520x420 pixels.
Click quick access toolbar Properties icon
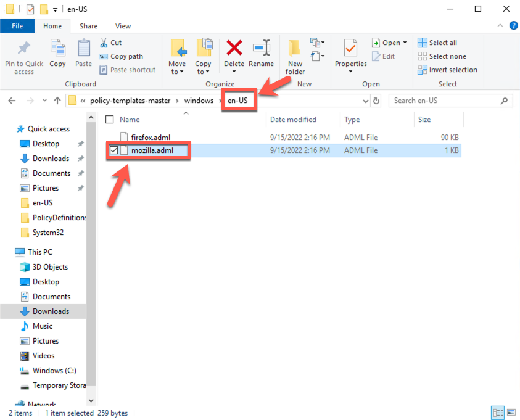pos(30,9)
